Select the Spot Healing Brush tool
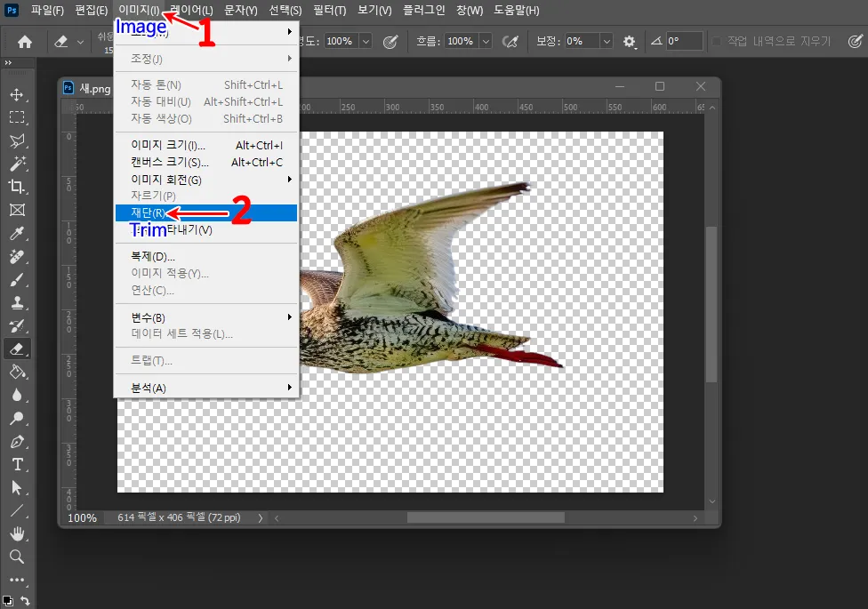Viewport: 868px width, 609px height. point(17,256)
